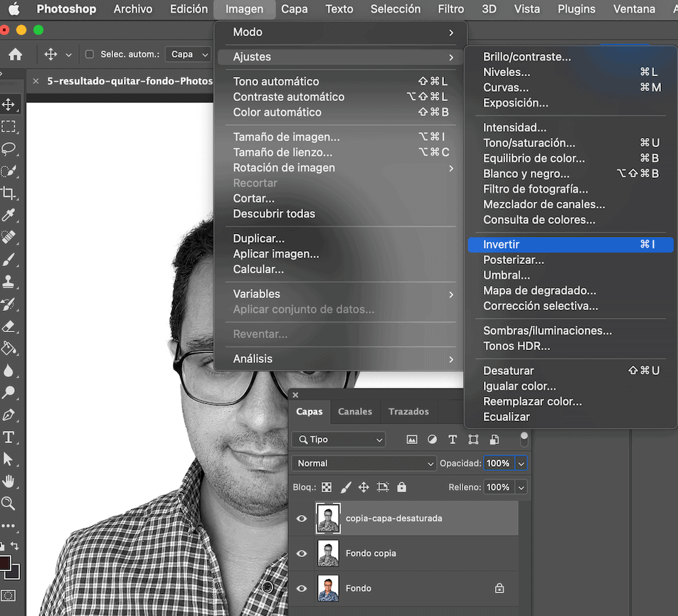The height and width of the screenshot is (616, 678).
Task: Select the Blur drop tool
Action: tap(9, 371)
